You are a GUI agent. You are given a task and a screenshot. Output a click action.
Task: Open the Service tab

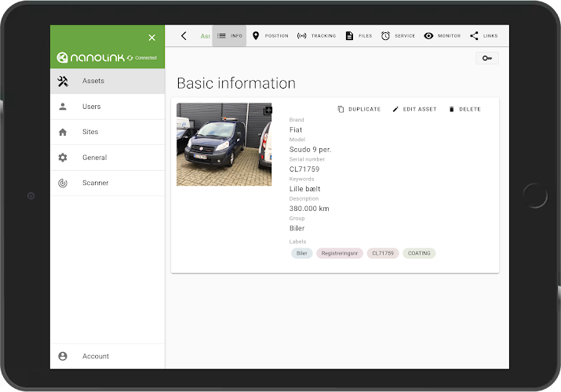click(x=398, y=36)
